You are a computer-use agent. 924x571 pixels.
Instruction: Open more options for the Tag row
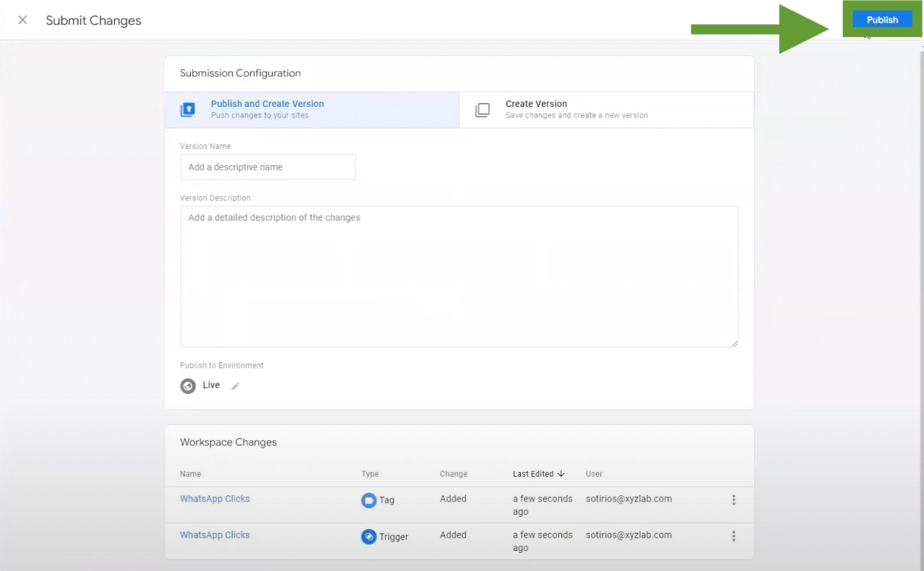733,500
